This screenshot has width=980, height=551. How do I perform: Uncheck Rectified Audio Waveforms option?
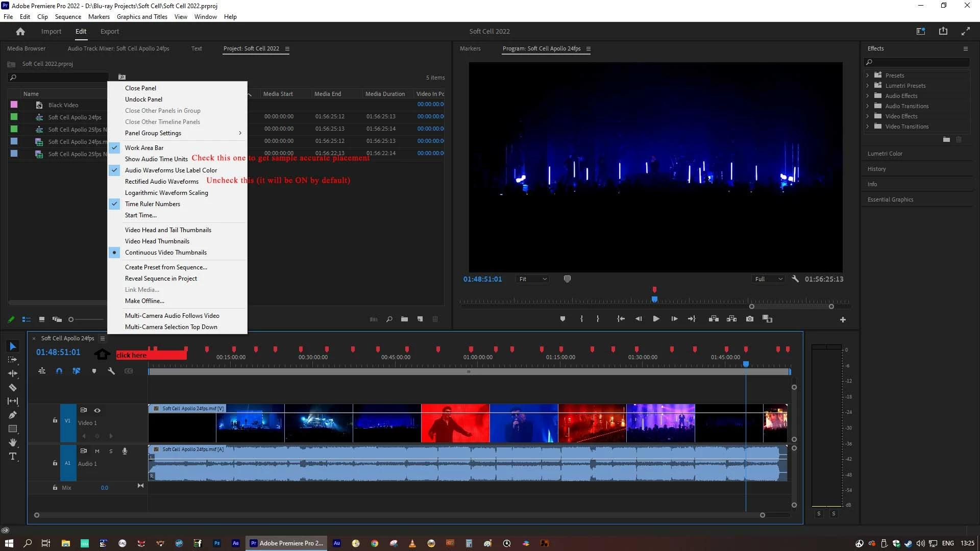click(x=161, y=182)
